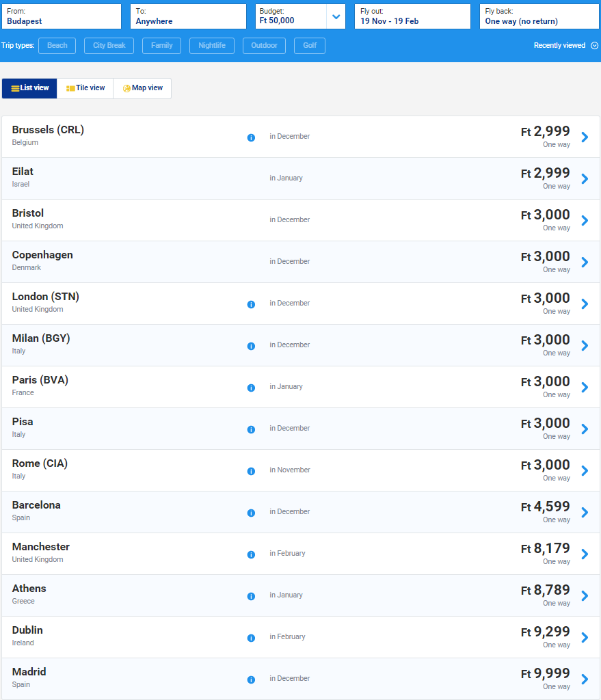Switch to Tile view

[x=85, y=88]
